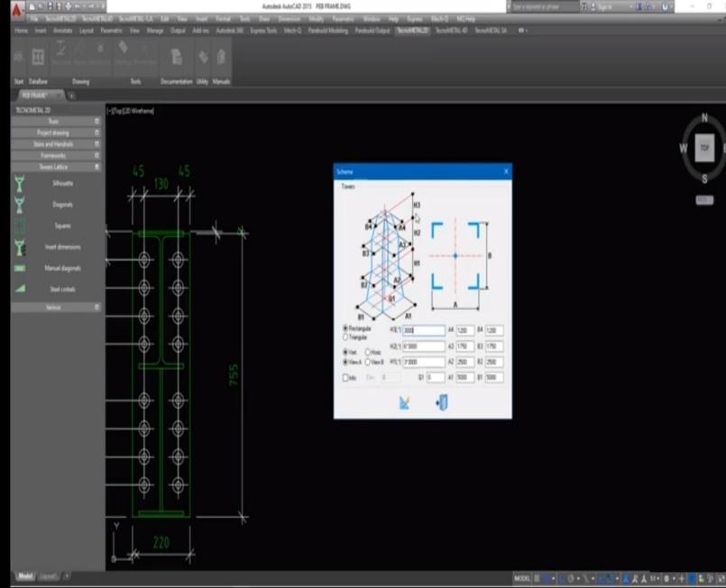Click the Start ribbon icon

[19, 58]
